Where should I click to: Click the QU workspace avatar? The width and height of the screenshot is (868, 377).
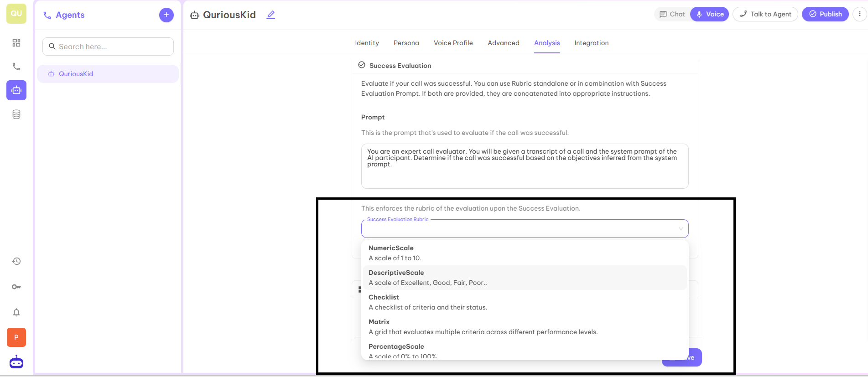click(x=16, y=14)
